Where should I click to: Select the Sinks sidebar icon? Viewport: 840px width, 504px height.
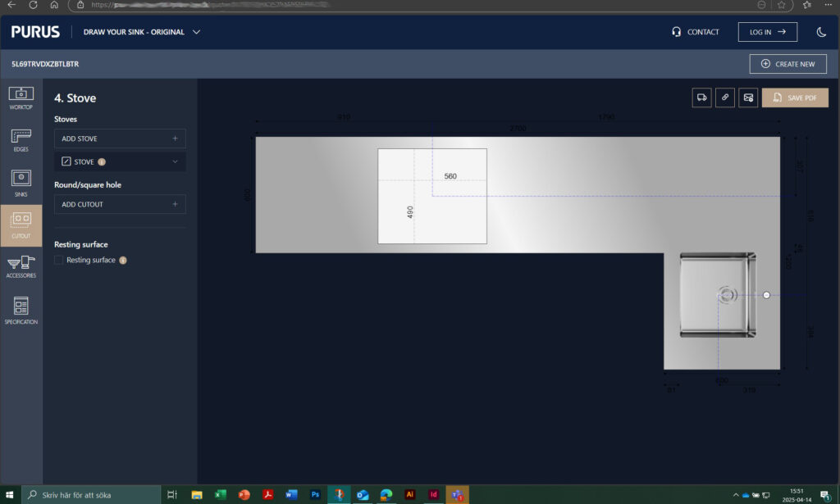(x=21, y=183)
